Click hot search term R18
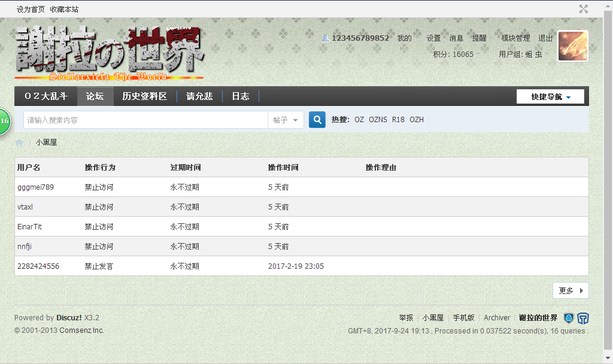The height and width of the screenshot is (364, 613). (398, 120)
